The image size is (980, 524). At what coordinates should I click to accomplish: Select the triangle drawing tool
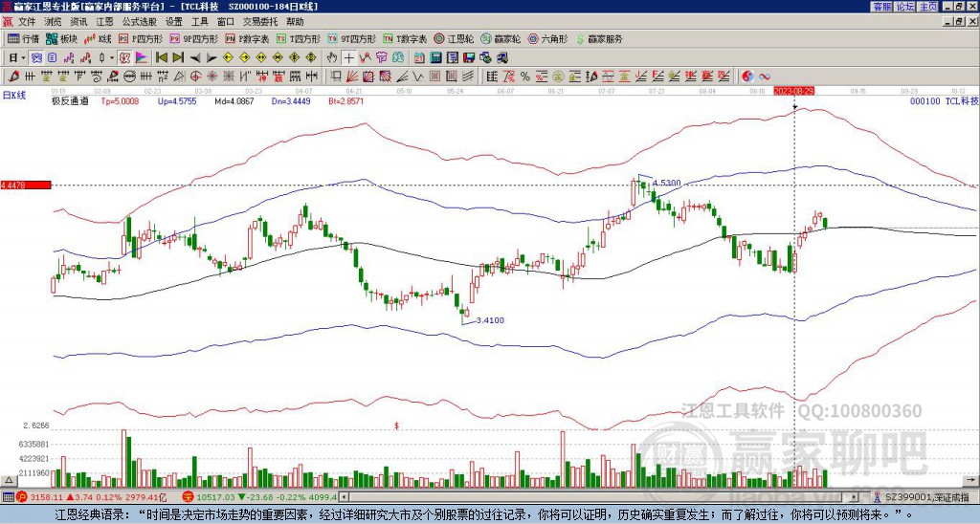(x=179, y=76)
